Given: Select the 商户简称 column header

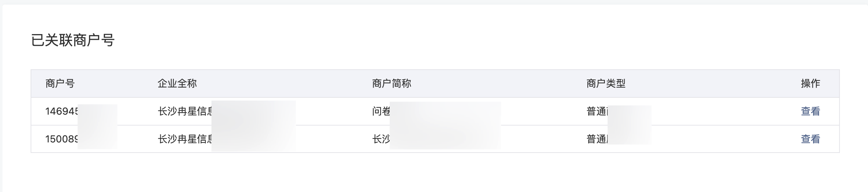Looking at the screenshot, I should (391, 83).
